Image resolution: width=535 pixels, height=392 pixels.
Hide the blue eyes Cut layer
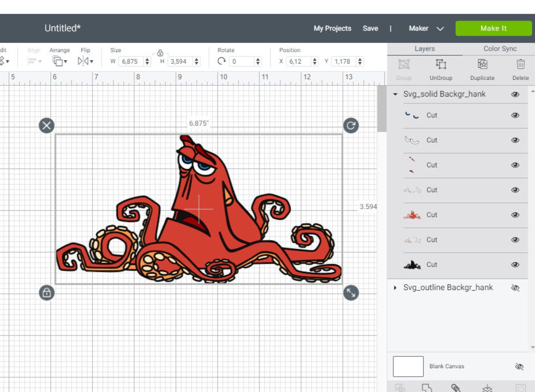(515, 115)
